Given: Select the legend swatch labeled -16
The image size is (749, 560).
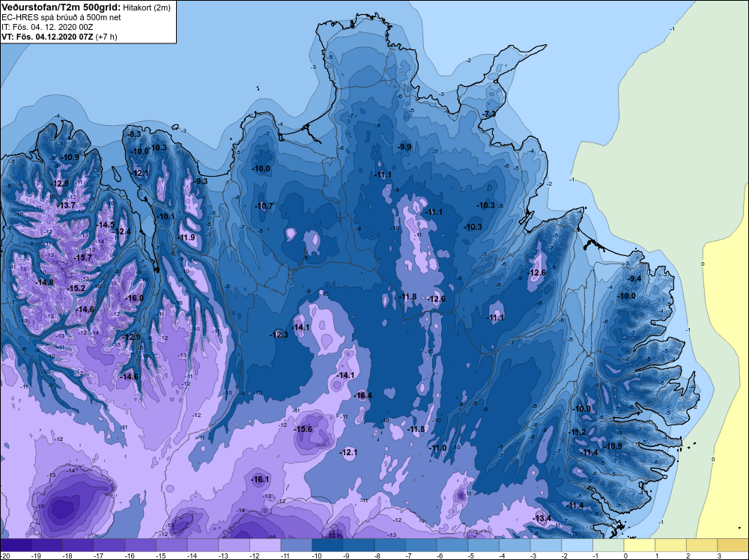Looking at the screenshot, I should point(141,545).
